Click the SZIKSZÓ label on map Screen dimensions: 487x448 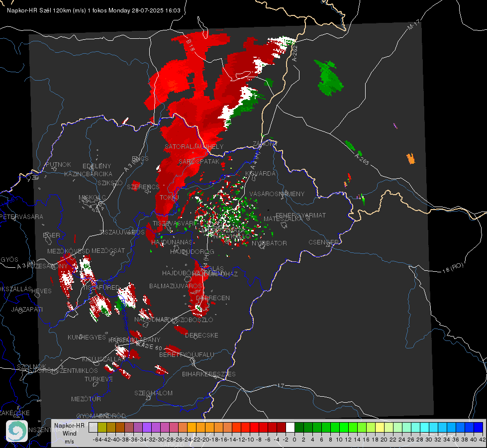(110, 183)
